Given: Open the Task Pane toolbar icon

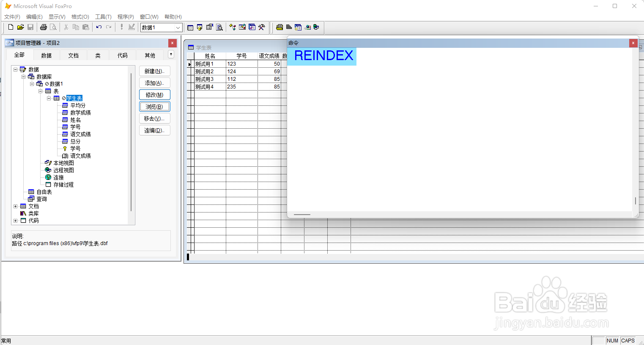Looking at the screenshot, I should click(x=252, y=27).
